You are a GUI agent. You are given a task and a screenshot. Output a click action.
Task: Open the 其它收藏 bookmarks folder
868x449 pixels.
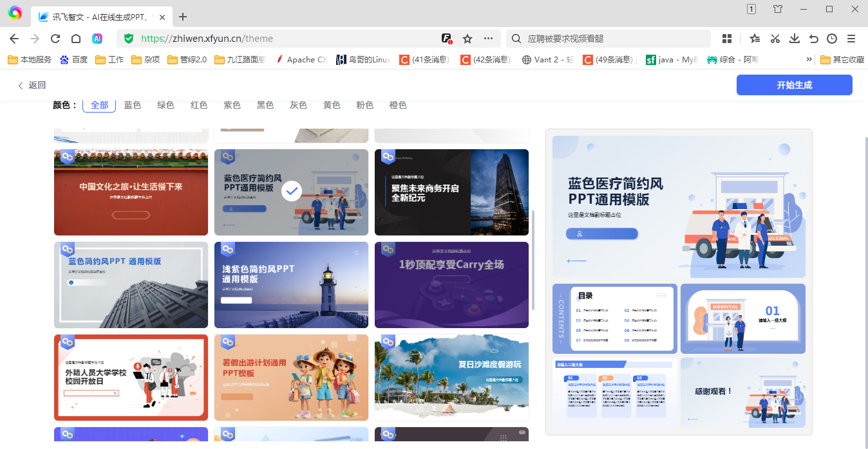tap(842, 59)
